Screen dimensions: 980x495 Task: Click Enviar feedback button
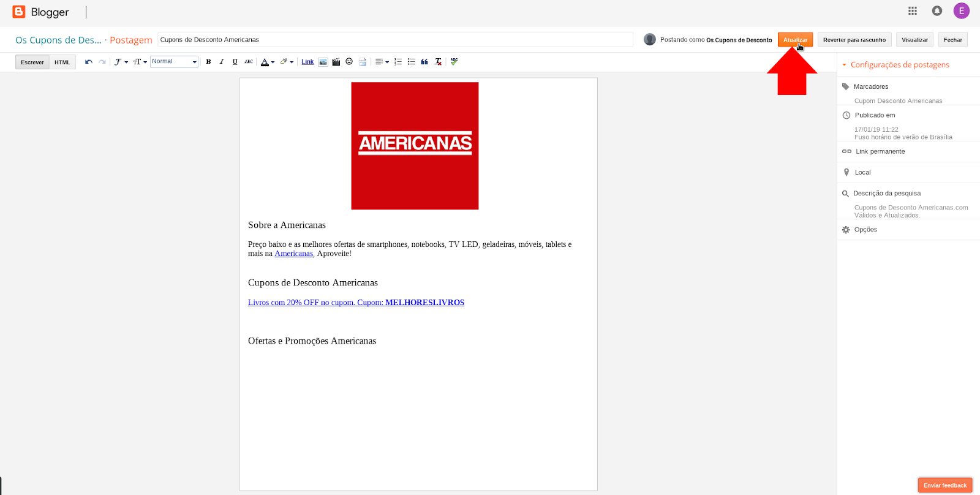pyautogui.click(x=945, y=485)
